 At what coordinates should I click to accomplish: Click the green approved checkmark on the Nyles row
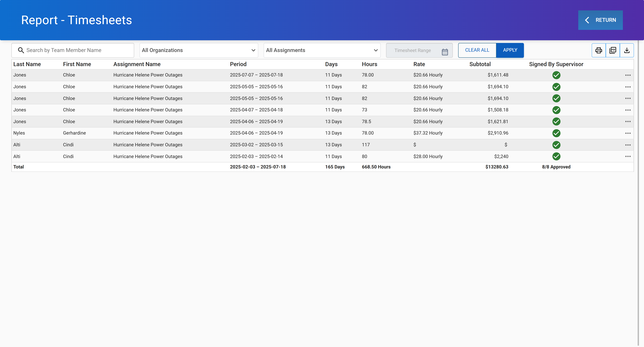click(556, 133)
